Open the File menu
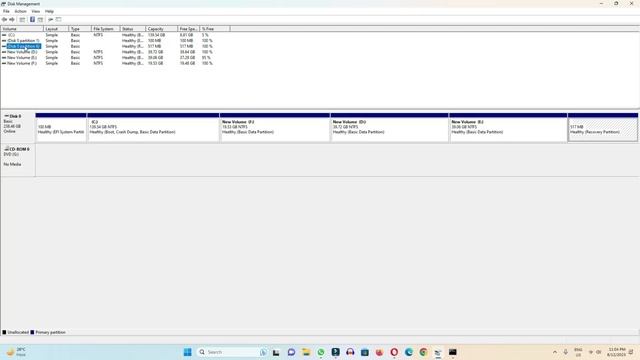The width and height of the screenshot is (640, 360). 6,11
